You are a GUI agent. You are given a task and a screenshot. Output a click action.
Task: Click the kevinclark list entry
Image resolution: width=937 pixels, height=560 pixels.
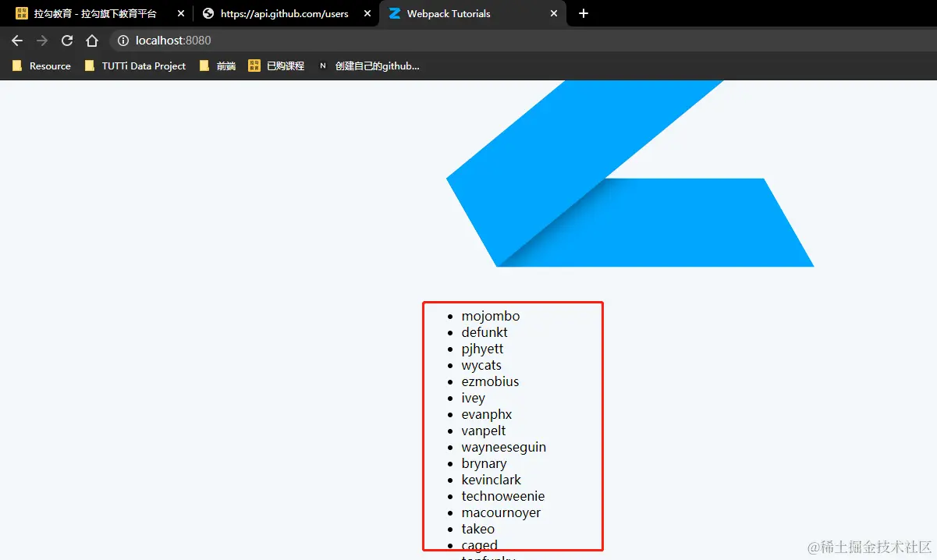click(491, 480)
